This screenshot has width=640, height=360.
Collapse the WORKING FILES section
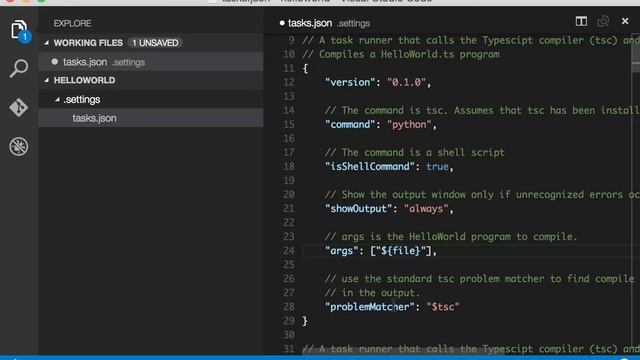[x=47, y=42]
